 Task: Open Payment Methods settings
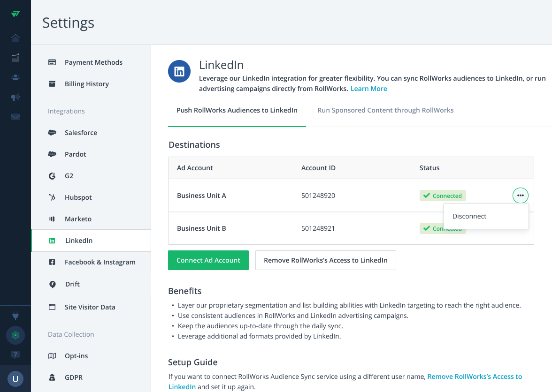(x=93, y=62)
